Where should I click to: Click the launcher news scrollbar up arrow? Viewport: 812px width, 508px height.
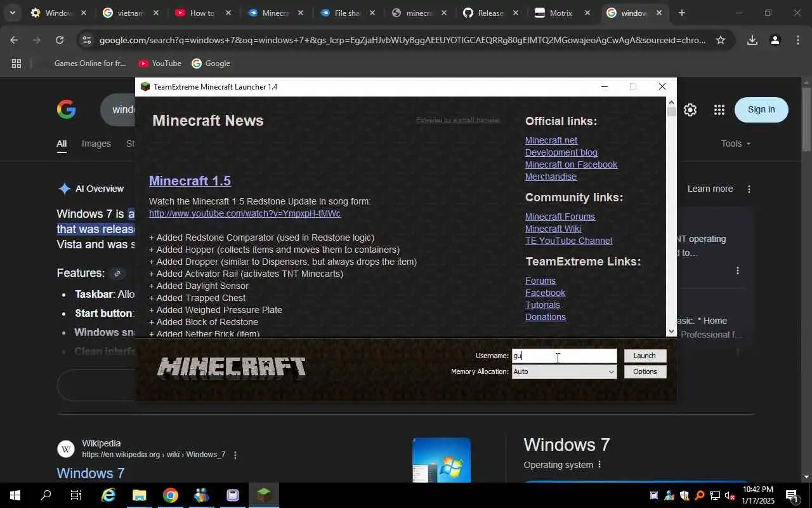coord(671,102)
